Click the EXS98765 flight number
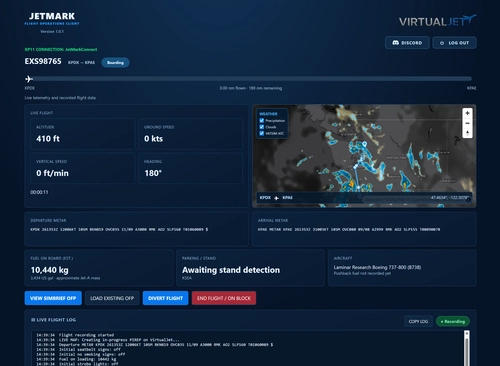Image resolution: width=500 pixels, height=366 pixels. (x=43, y=61)
